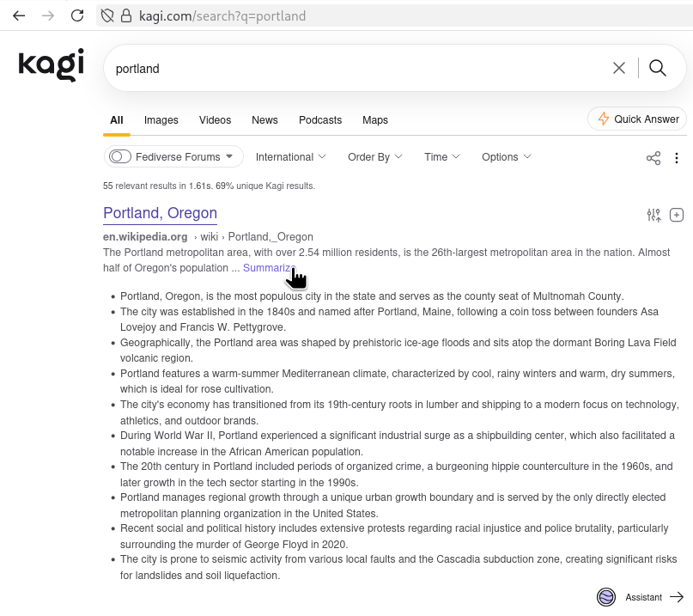693x616 pixels.
Task: Go back using the browser back arrow
Action: tap(19, 16)
